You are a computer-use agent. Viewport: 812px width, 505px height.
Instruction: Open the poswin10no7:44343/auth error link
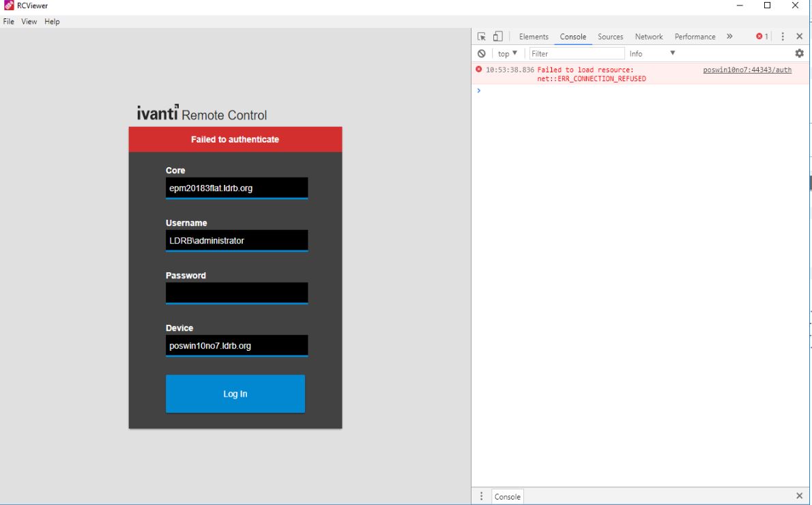tap(747, 69)
